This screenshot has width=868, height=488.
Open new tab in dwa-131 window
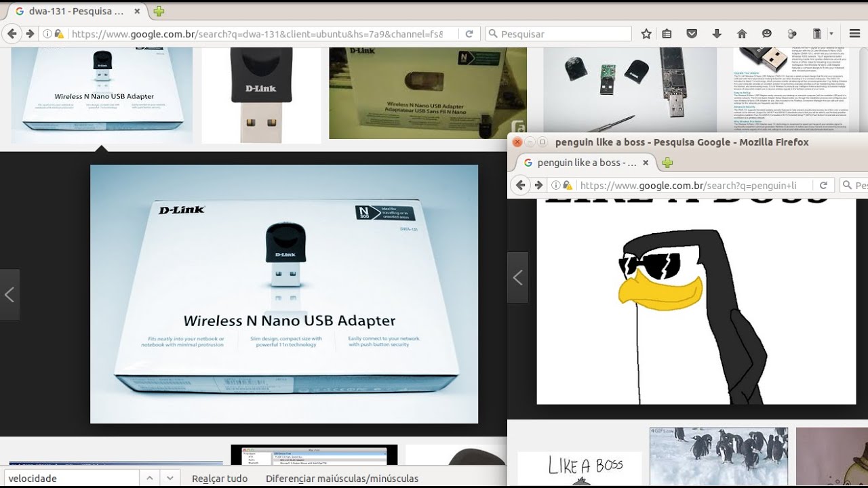159,12
